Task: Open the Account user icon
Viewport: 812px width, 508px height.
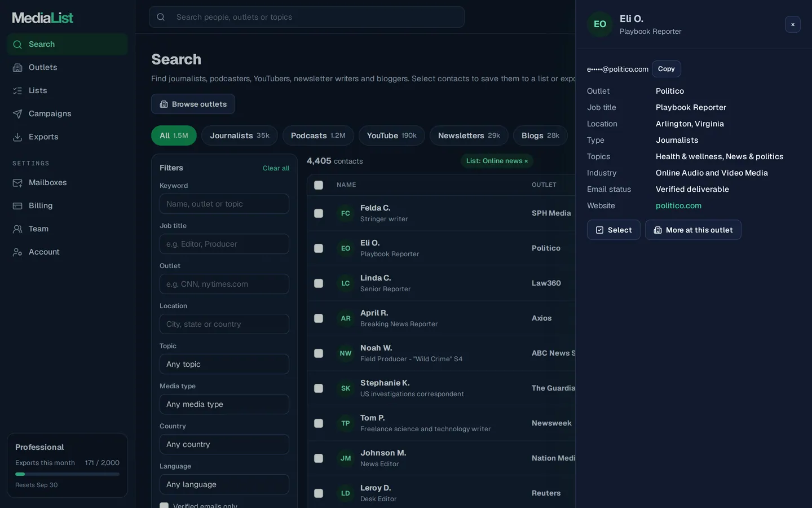Action: point(17,252)
